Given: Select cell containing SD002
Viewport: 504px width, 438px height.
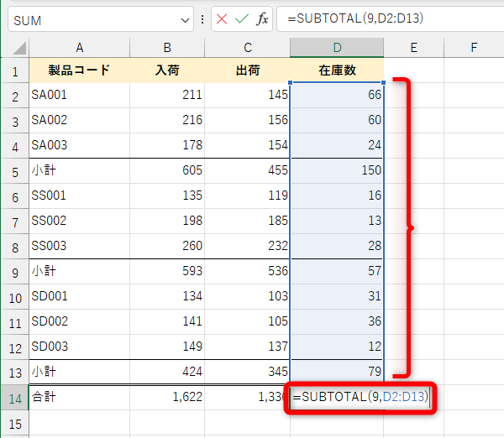Looking at the screenshot, I should (x=80, y=321).
